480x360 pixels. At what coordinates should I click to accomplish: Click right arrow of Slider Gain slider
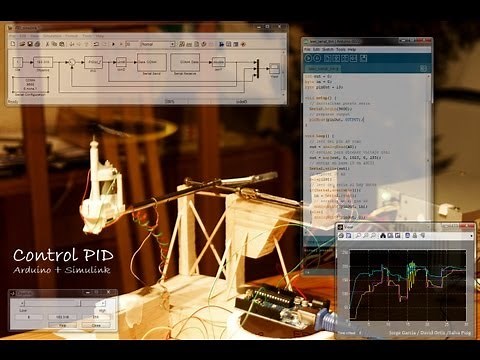[x=103, y=303]
